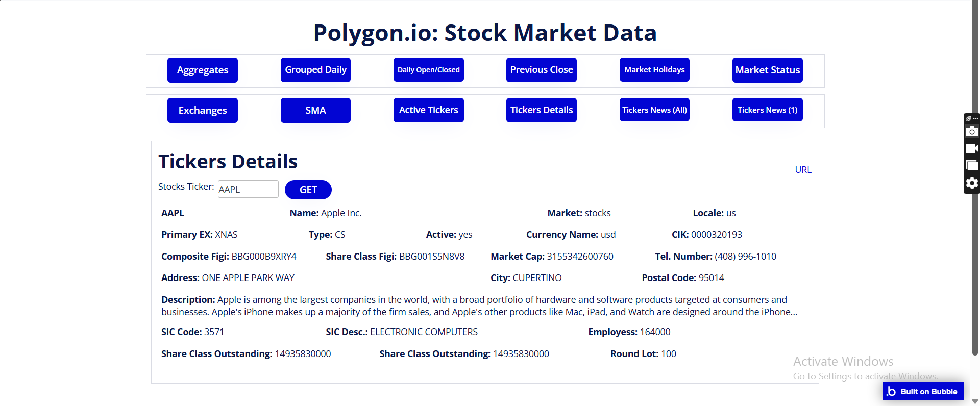
Task: Select the SMA button
Action: pyautogui.click(x=315, y=110)
